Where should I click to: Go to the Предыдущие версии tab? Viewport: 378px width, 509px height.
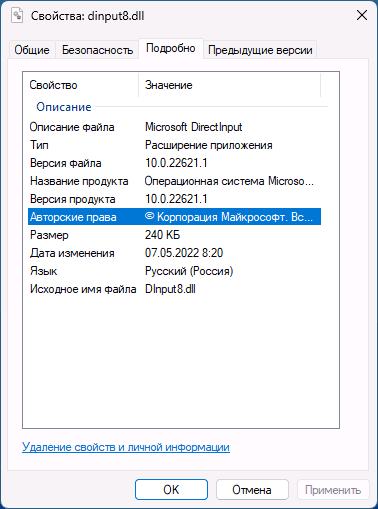[x=260, y=50]
